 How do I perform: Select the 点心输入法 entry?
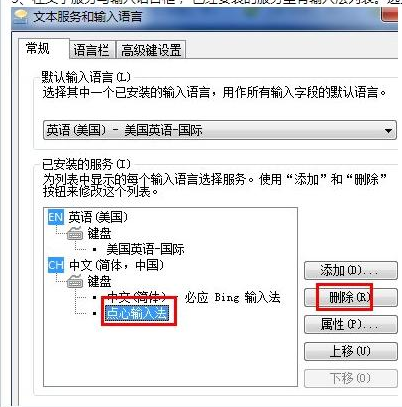point(137,313)
